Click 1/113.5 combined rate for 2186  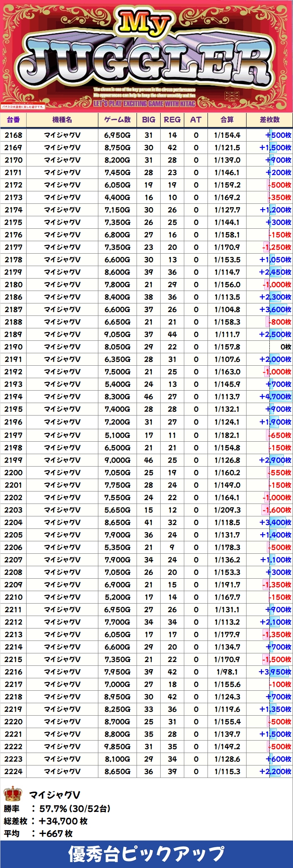click(x=227, y=297)
